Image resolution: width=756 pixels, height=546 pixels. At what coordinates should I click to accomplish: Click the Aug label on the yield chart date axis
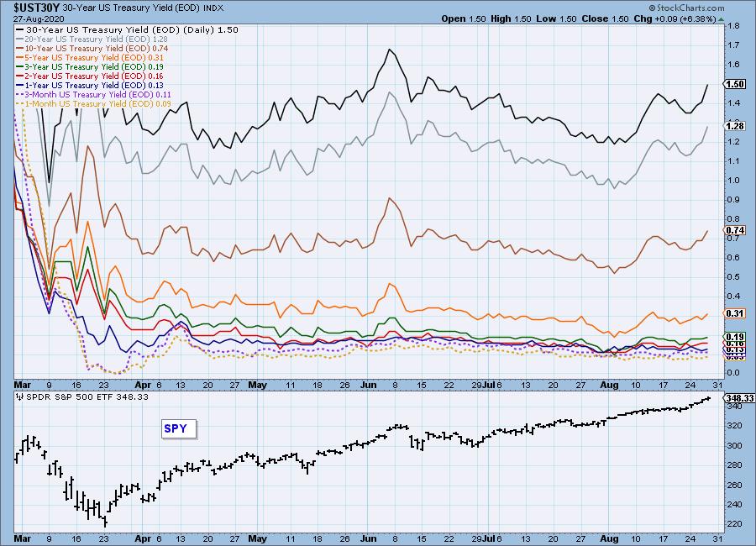(x=609, y=385)
